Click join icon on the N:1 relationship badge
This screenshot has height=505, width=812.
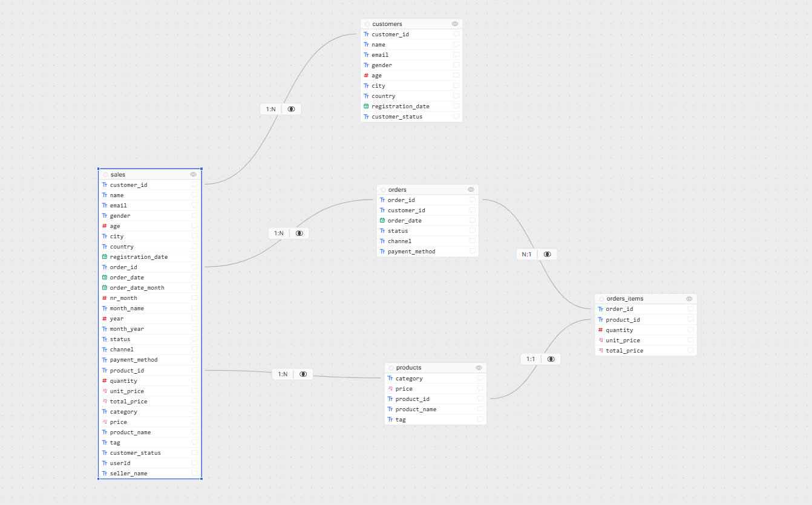[547, 255]
